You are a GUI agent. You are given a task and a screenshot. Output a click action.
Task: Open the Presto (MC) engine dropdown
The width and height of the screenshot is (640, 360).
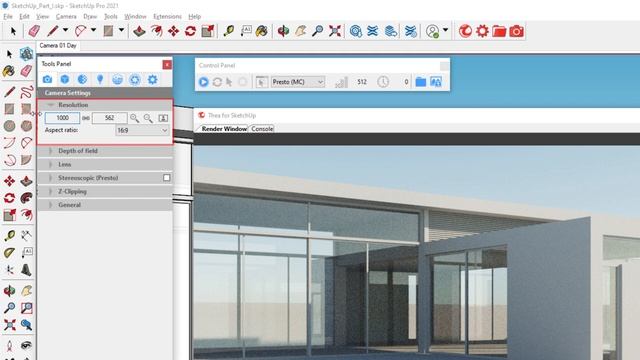(298, 82)
